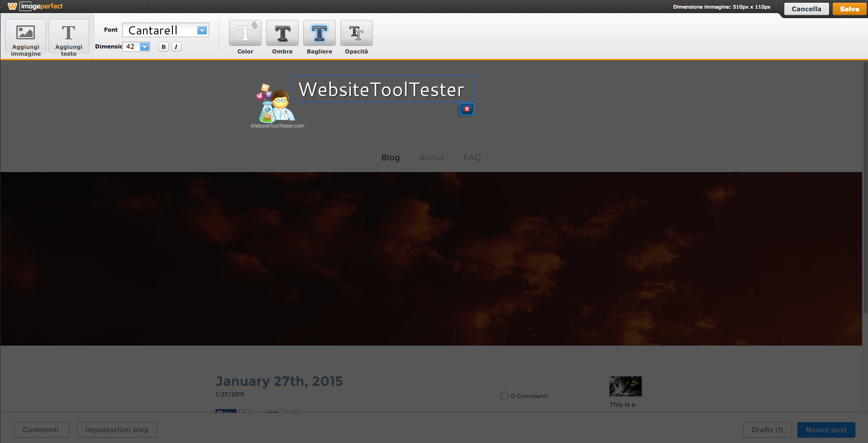Open Impostazioni blog
868x443 pixels.
coord(117,430)
